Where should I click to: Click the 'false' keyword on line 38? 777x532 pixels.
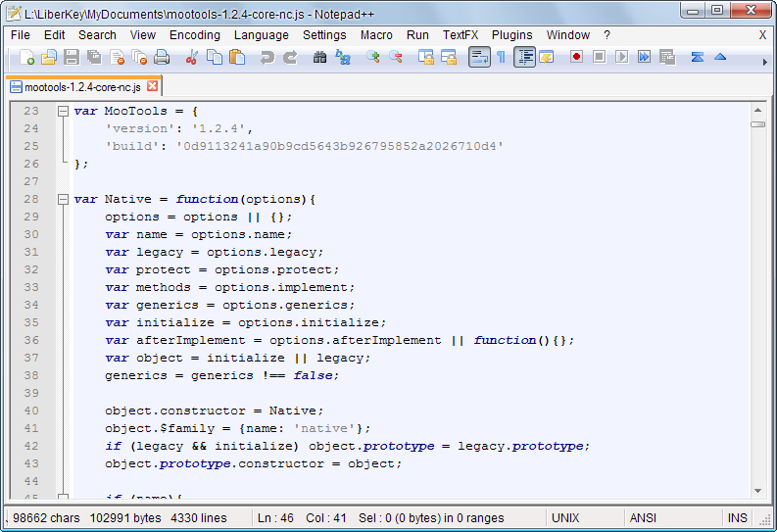313,375
